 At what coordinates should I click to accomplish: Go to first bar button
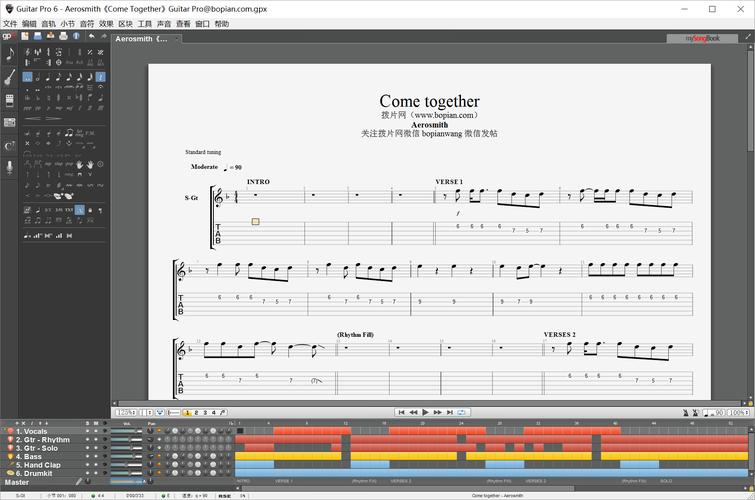point(401,412)
